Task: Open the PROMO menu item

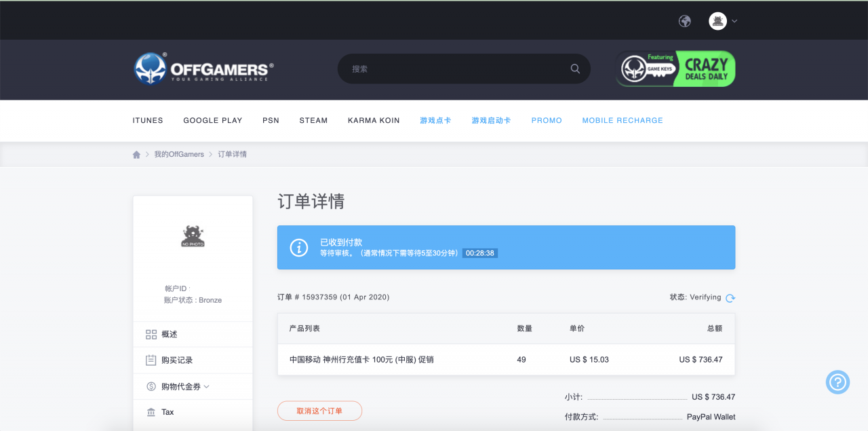Action: 547,120
